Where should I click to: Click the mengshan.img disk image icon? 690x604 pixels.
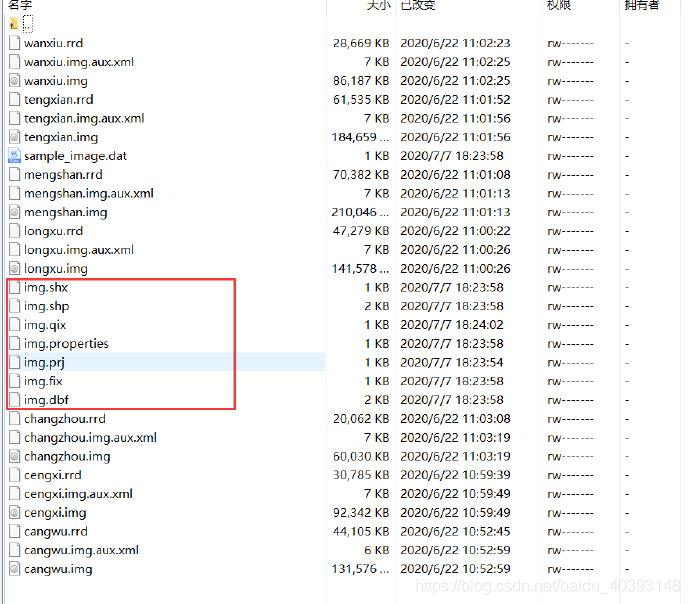(x=15, y=212)
